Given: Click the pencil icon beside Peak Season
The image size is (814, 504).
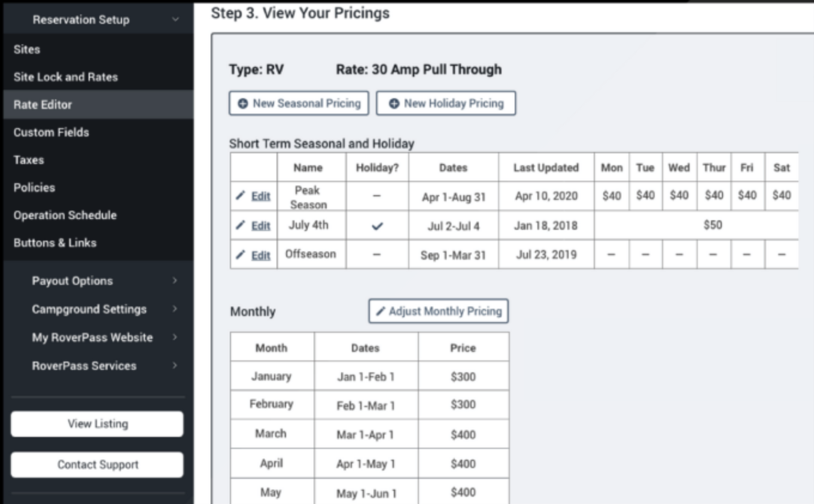Looking at the screenshot, I should coord(241,196).
